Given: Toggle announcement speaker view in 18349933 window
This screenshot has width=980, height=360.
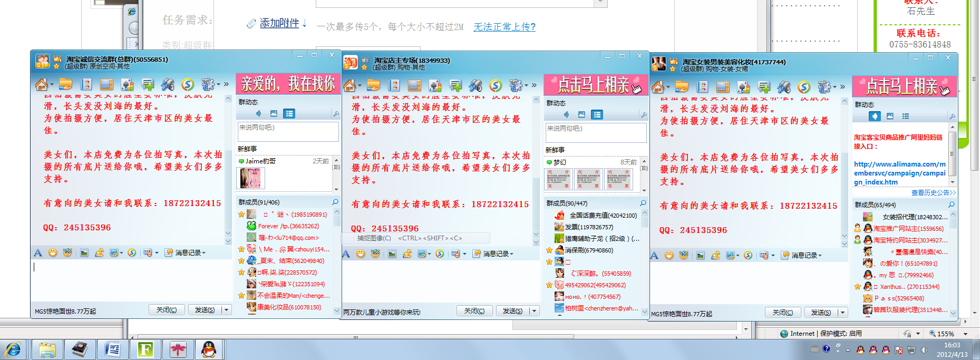Looking at the screenshot, I should tap(566, 114).
